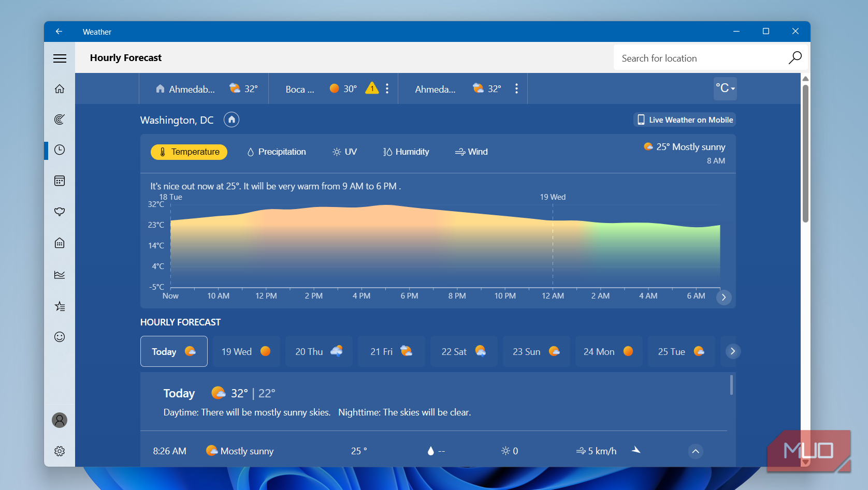Viewport: 868px width, 490px height.
Task: Open the hamburger navigation menu
Action: click(x=60, y=58)
